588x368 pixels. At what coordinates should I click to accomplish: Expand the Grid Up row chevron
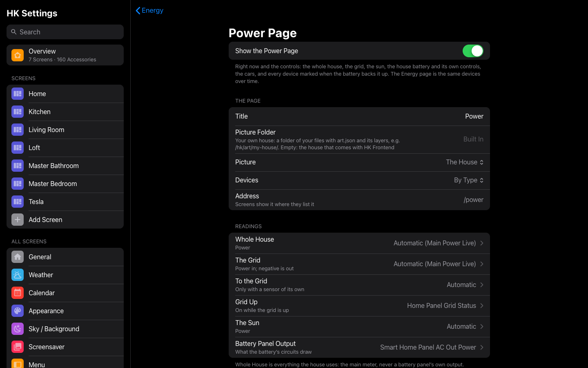click(x=482, y=306)
